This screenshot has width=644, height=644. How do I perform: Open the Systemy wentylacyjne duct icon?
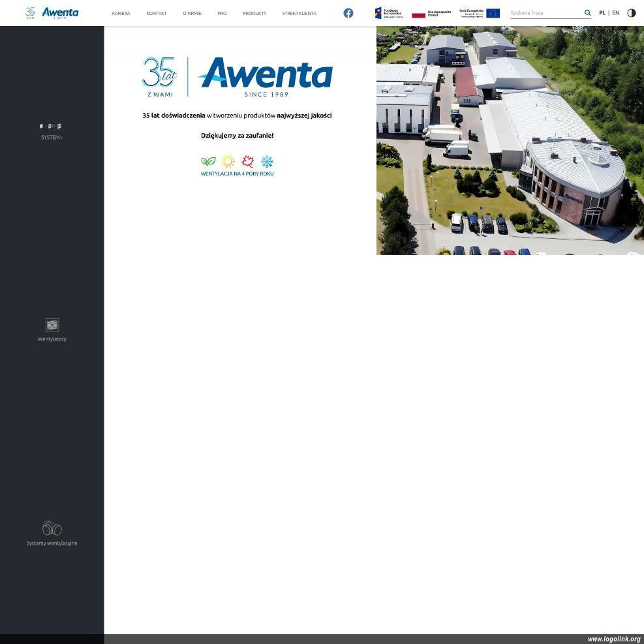pos(52,528)
